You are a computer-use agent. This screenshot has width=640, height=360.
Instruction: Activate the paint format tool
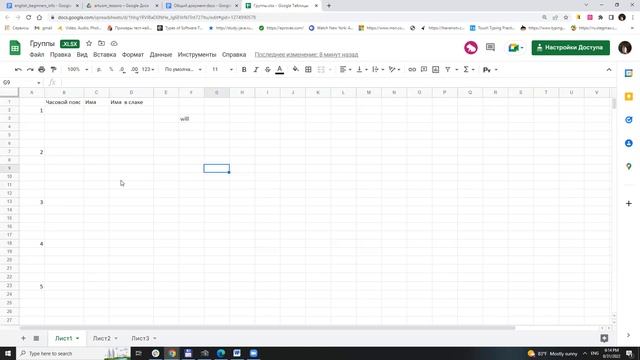click(x=53, y=70)
